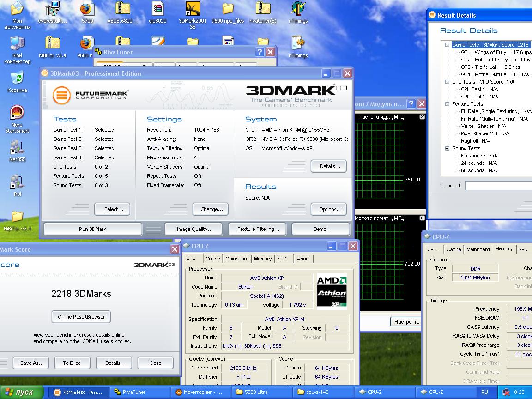Open the CPU tab in right CPU-Z window
Image resolution: width=532 pixels, height=399 pixels.
tap(432, 249)
